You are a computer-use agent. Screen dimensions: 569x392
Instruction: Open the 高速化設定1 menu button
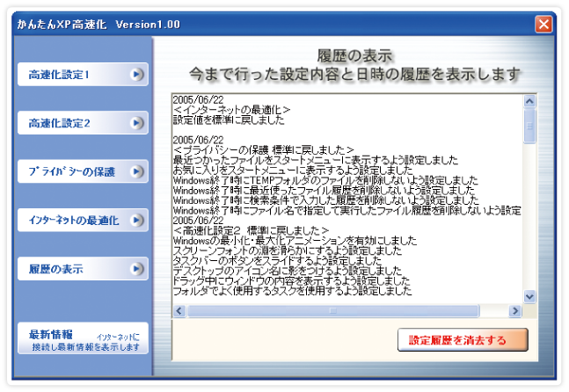pyautogui.click(x=83, y=75)
